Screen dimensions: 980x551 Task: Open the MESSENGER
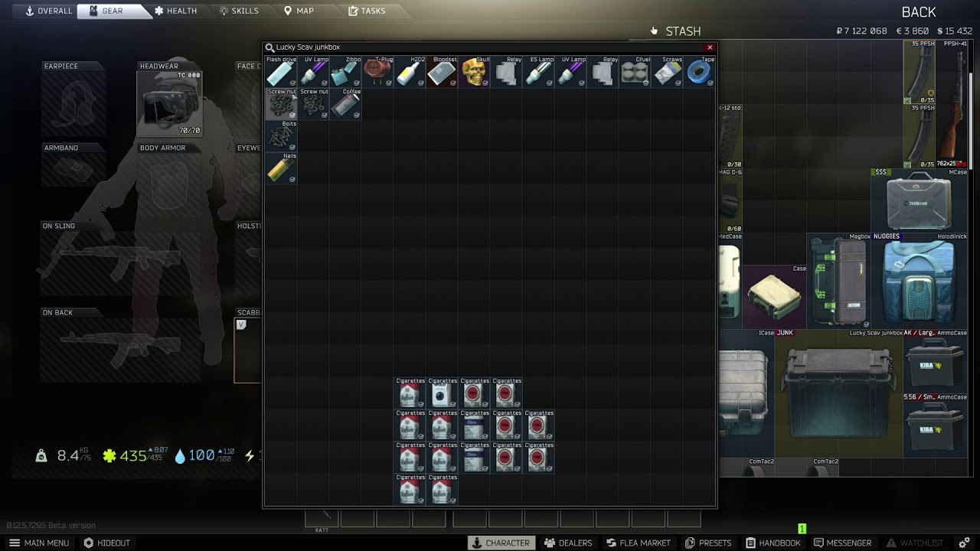(x=842, y=543)
